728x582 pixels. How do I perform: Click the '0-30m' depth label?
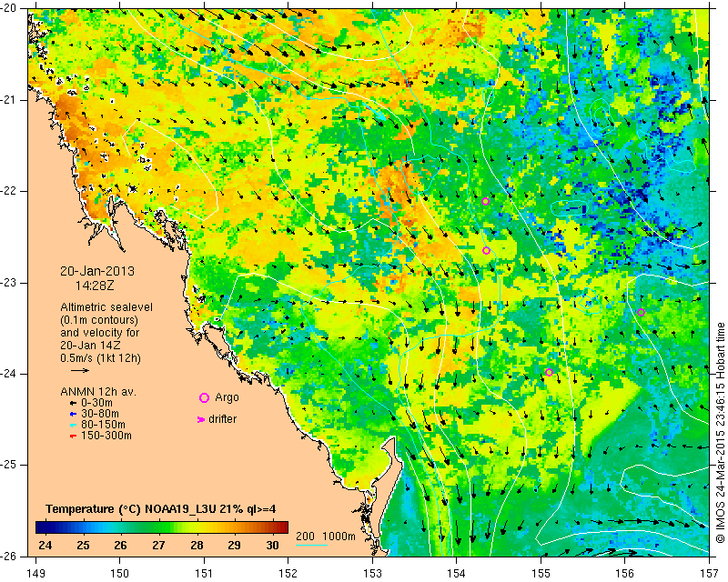[96, 403]
